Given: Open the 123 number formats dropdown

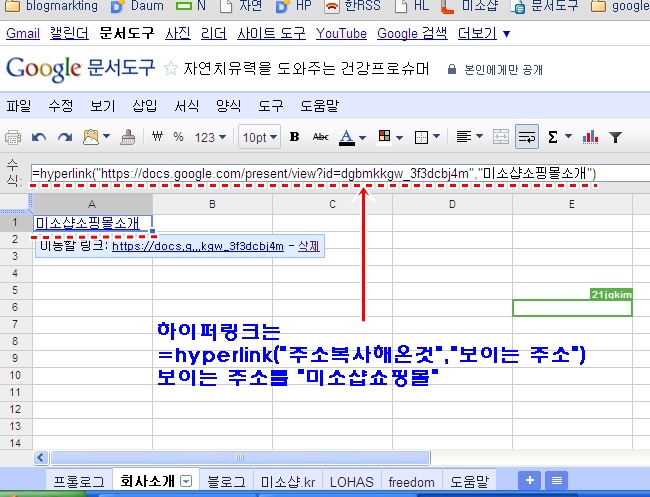Looking at the screenshot, I should coord(210,137).
